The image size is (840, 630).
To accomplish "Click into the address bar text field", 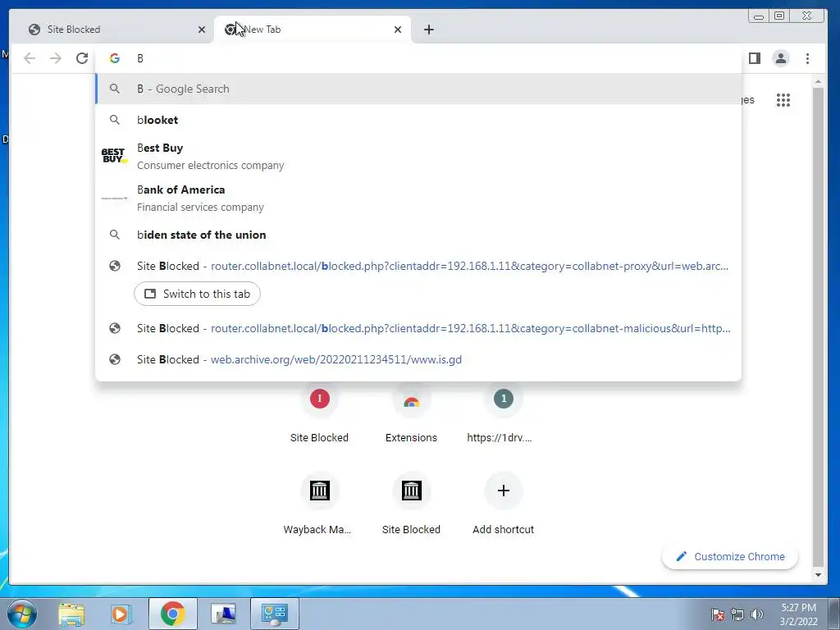I will pyautogui.click(x=418, y=58).
